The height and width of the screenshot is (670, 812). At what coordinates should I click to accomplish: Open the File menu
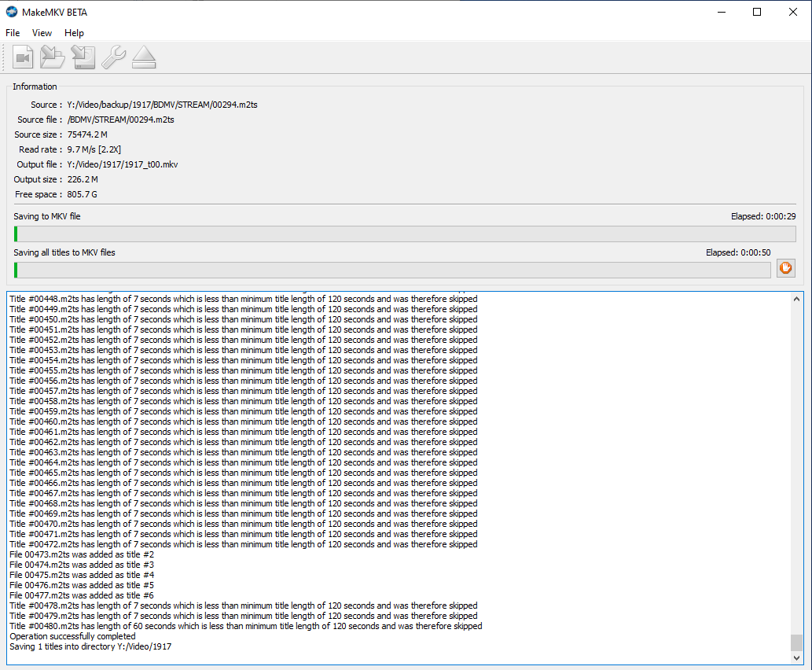13,33
